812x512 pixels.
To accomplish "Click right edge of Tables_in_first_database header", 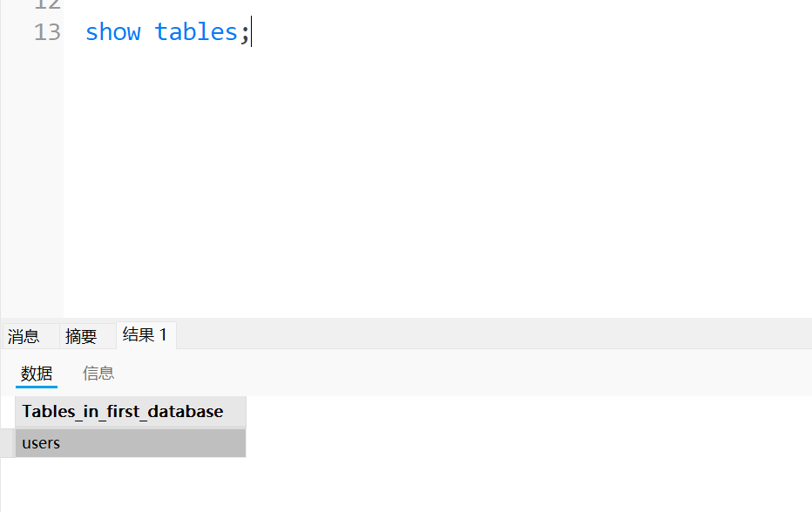I will pyautogui.click(x=246, y=412).
